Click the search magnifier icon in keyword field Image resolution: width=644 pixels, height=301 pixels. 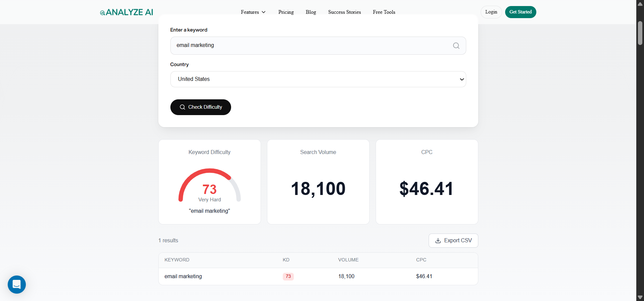pos(456,46)
